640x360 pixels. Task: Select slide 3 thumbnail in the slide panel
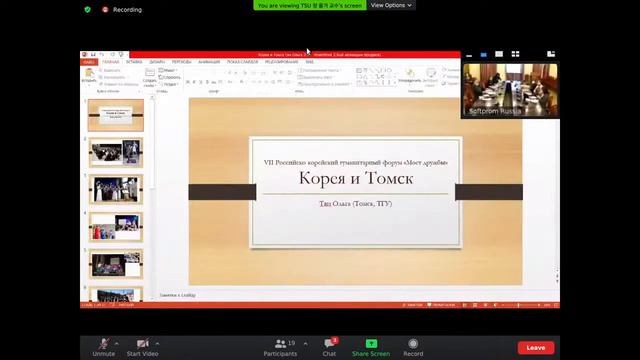116,189
